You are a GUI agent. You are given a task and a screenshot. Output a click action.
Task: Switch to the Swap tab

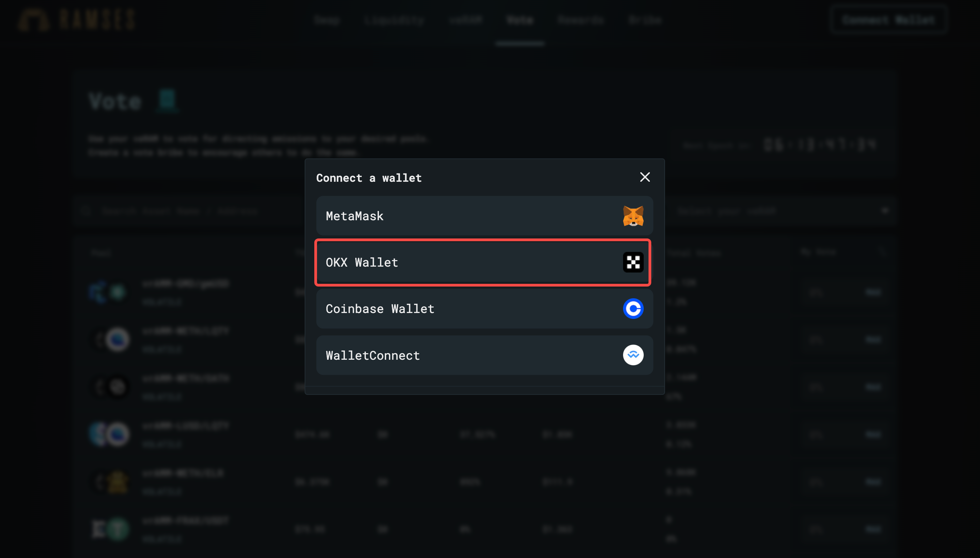coord(327,20)
